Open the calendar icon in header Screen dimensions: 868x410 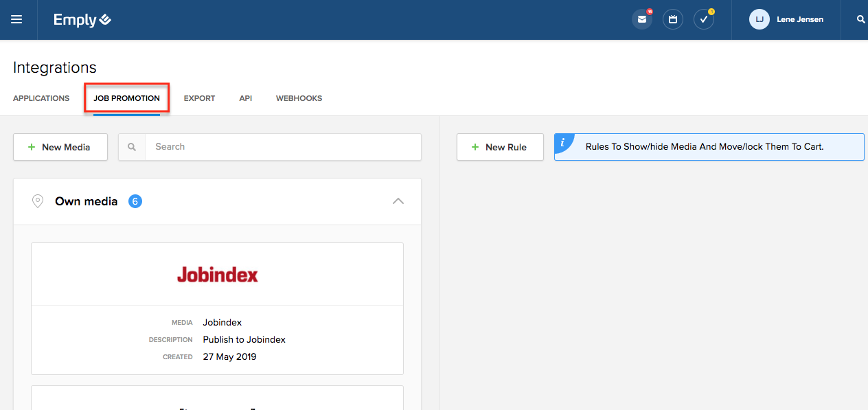coord(673,19)
